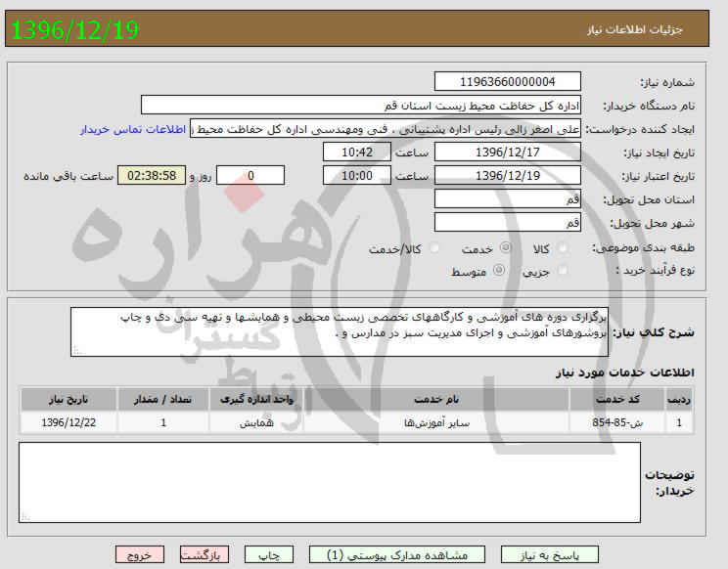728x569 pixels.
Task: Open مشاهده مدارک پیوستی (1) attachments
Action: 389,554
